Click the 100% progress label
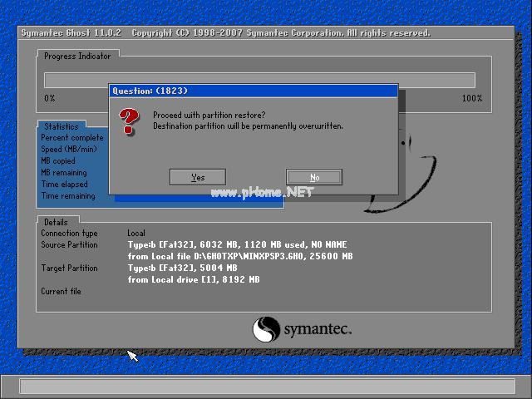 tap(471, 98)
